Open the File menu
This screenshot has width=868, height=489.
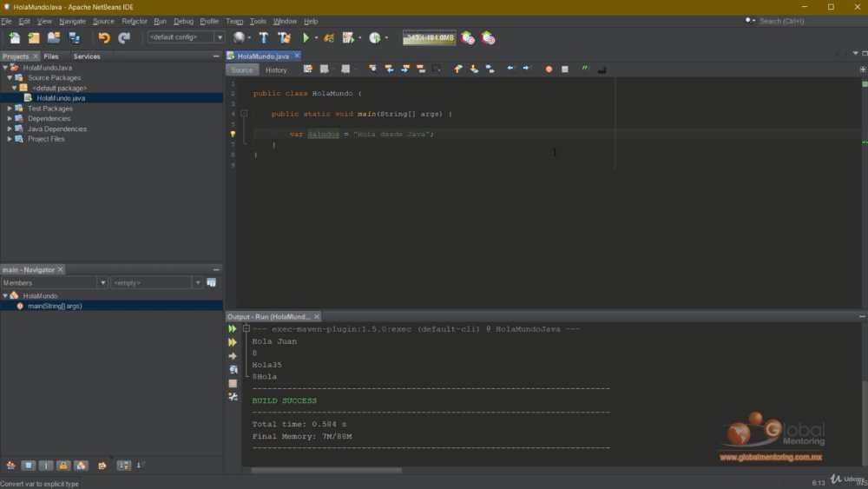point(7,21)
